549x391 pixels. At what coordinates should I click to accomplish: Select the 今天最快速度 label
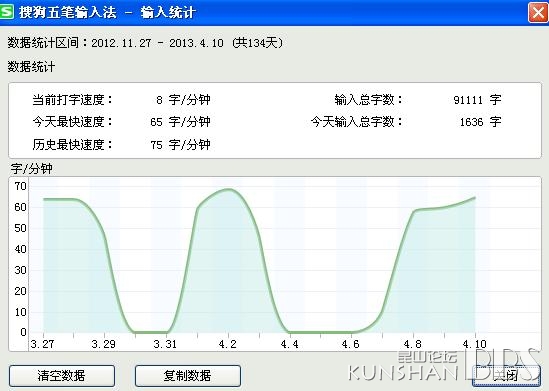point(73,122)
